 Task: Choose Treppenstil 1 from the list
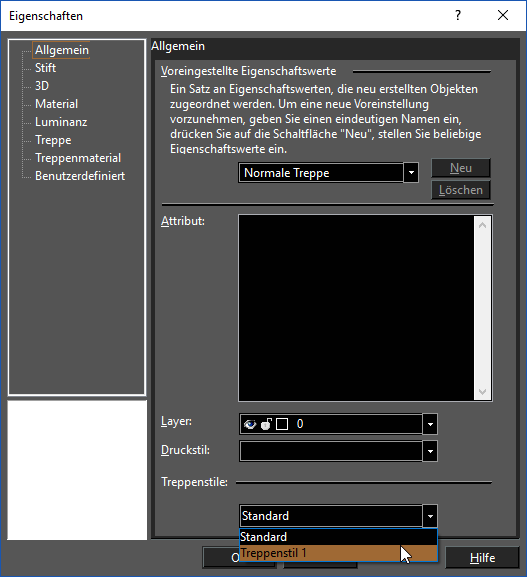coord(338,553)
